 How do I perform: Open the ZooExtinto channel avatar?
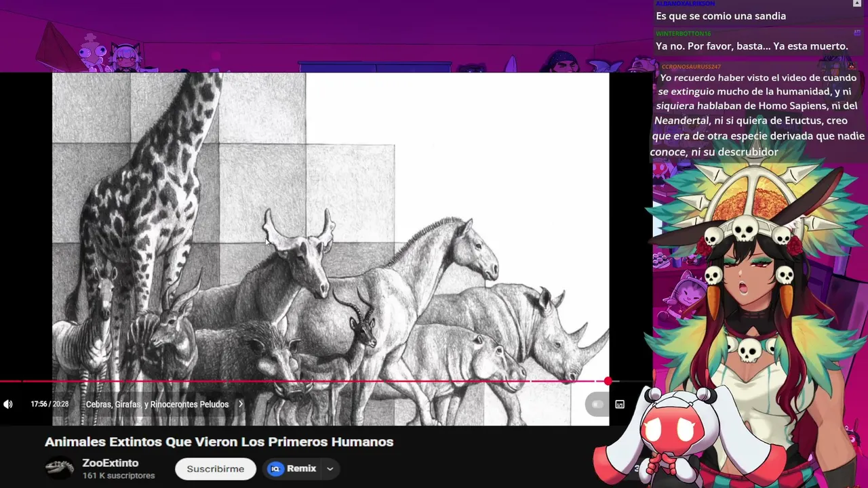click(59, 468)
